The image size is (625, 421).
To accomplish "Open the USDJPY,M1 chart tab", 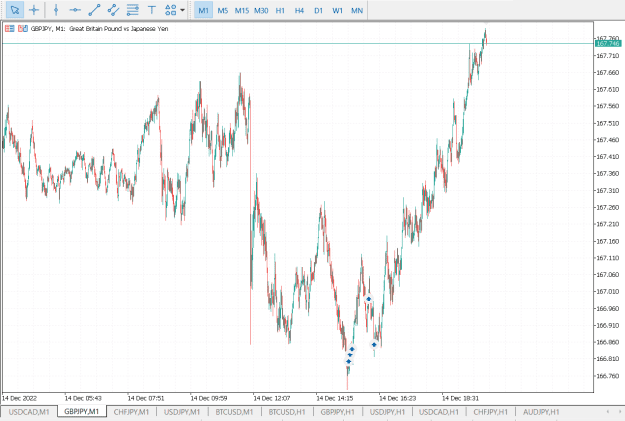I will [x=182, y=411].
